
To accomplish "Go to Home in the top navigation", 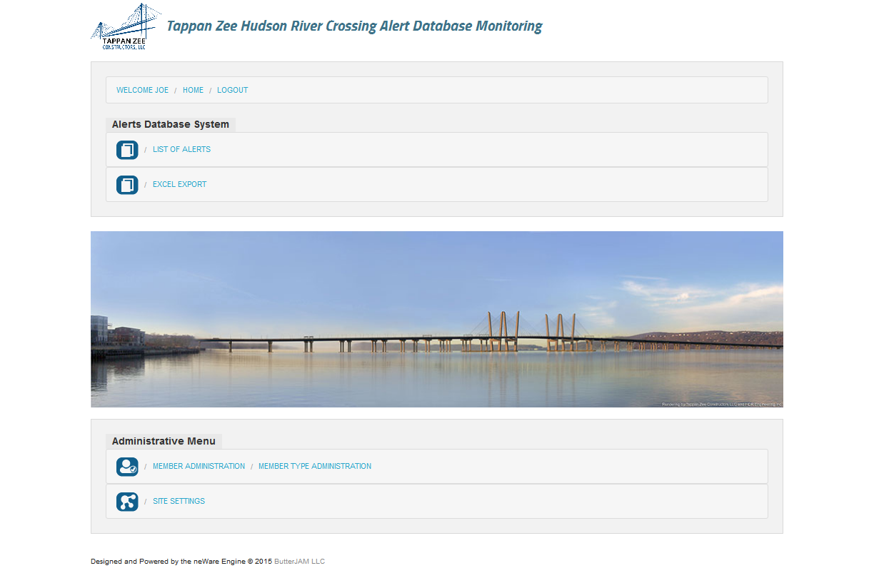I will click(x=193, y=91).
